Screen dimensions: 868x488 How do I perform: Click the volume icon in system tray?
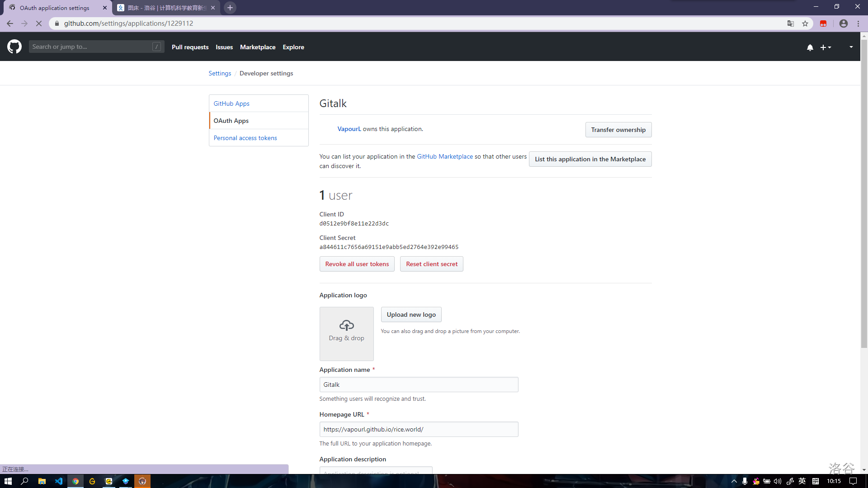click(778, 481)
